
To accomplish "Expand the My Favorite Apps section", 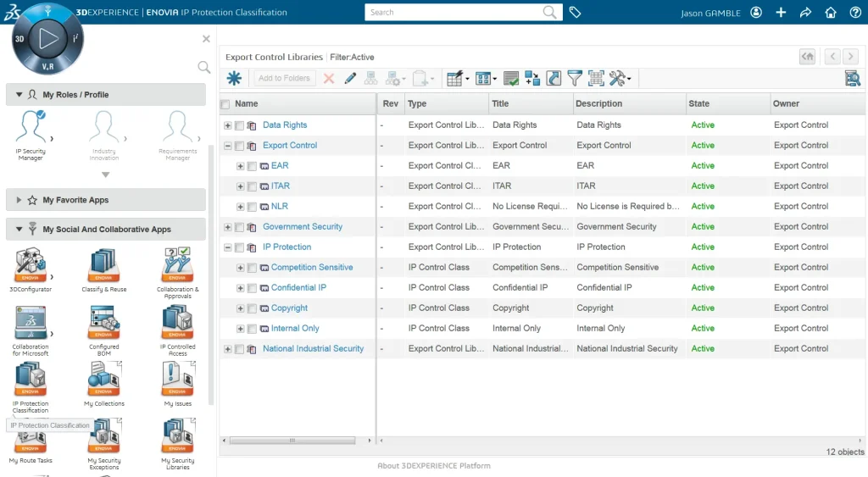I will pos(19,200).
